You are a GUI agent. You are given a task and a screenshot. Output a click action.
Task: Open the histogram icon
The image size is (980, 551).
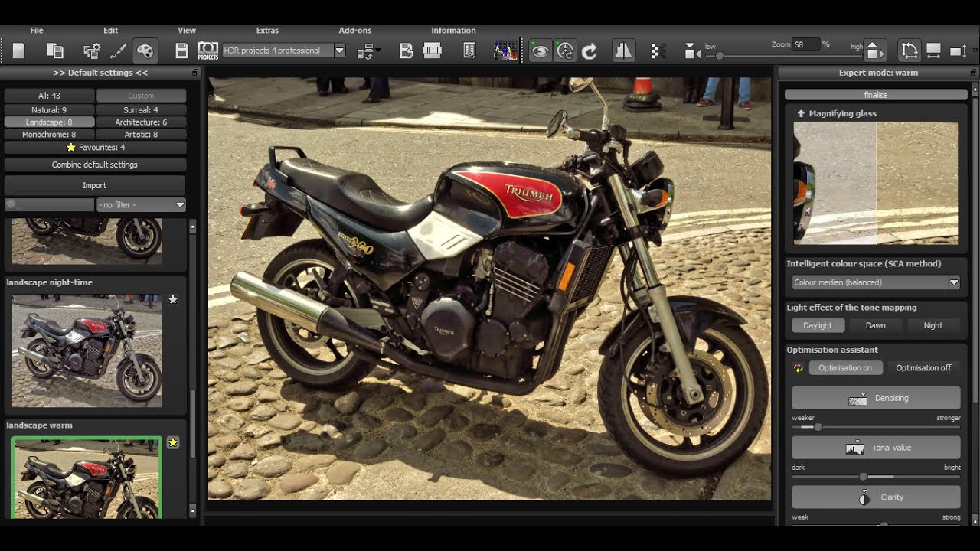(x=505, y=51)
